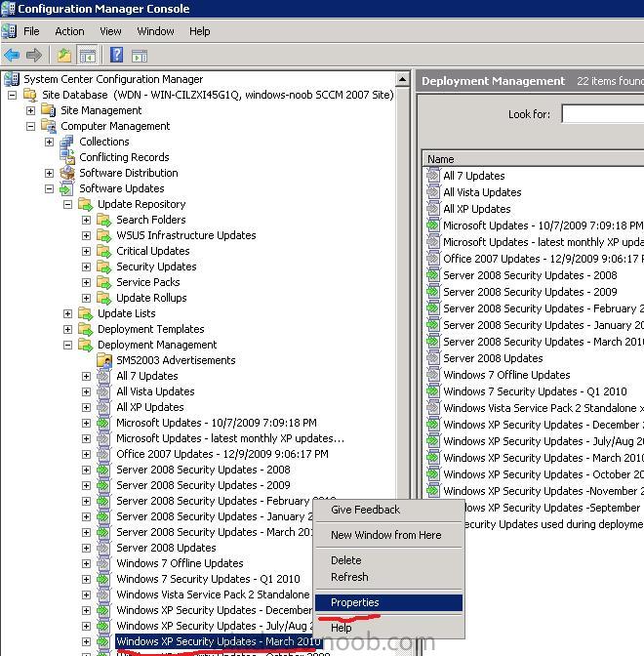The width and height of the screenshot is (644, 656).
Task: Click the icon of tree item Server 2008 Updates
Action: tap(103, 548)
